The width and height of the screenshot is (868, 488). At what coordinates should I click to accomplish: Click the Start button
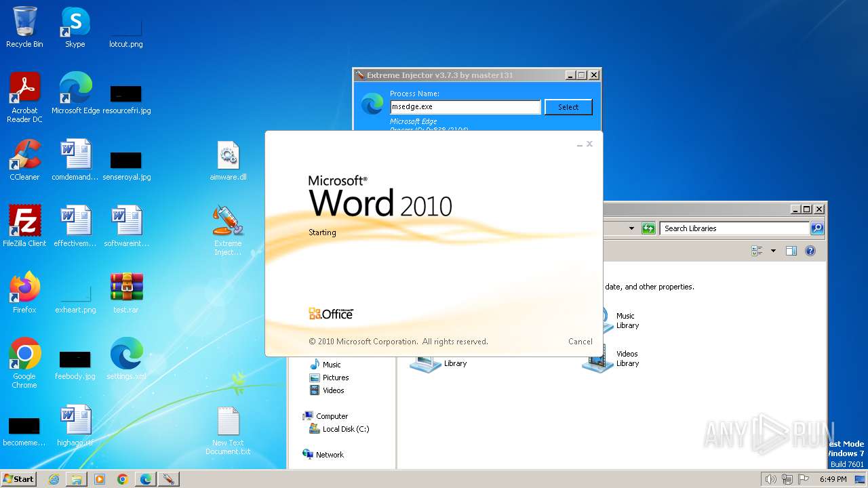point(18,479)
